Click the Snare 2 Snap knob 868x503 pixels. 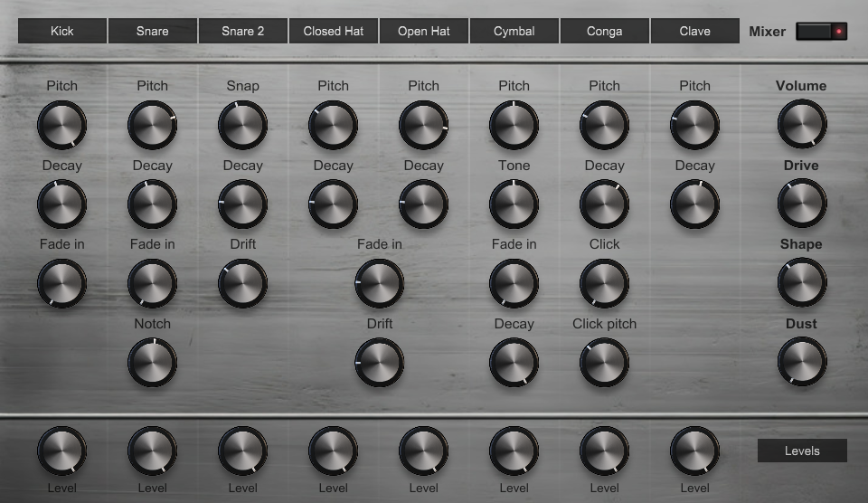pyautogui.click(x=242, y=125)
